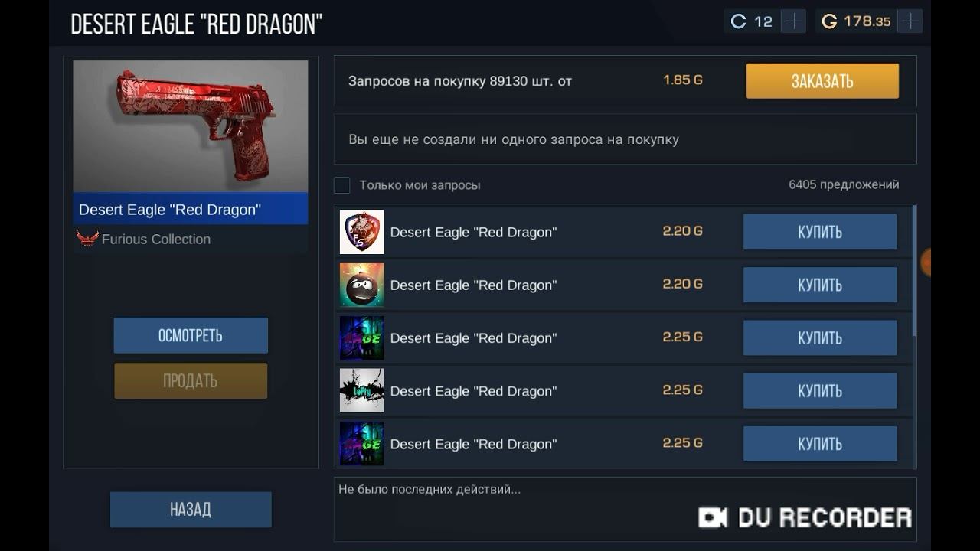Click the ЗАКАЗАТЬ order button
The width and height of the screenshot is (980, 551).
coord(822,81)
